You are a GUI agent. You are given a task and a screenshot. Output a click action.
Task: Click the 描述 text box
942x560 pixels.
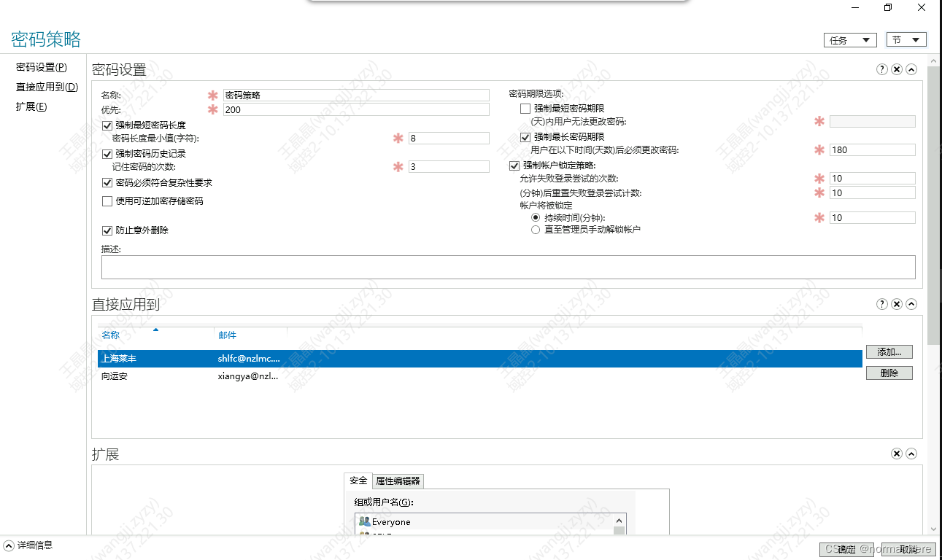(508, 267)
